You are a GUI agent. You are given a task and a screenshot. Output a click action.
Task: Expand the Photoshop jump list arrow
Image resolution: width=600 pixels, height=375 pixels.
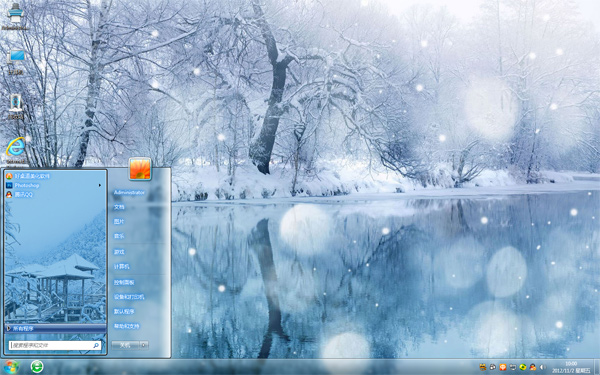pos(100,185)
